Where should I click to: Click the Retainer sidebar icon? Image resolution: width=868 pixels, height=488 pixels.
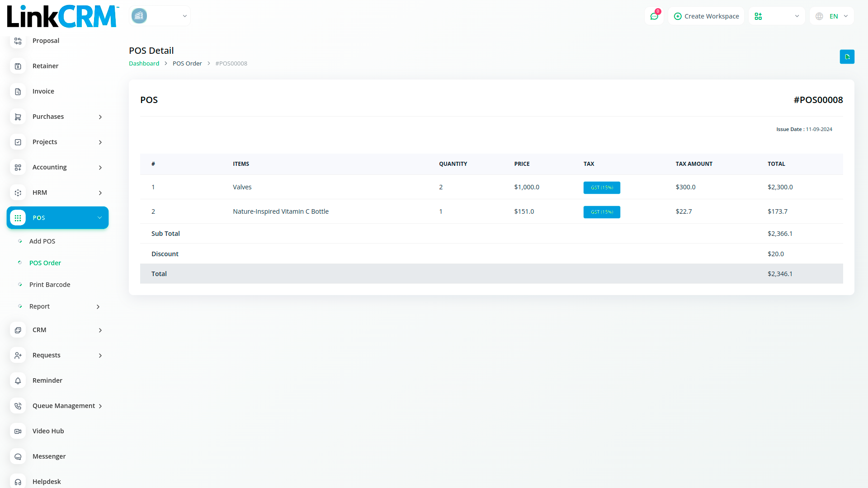tap(18, 66)
